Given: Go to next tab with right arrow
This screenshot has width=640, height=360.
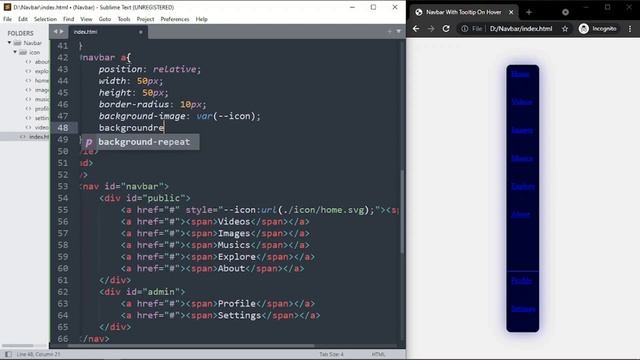Looking at the screenshot, I should click(62, 31).
